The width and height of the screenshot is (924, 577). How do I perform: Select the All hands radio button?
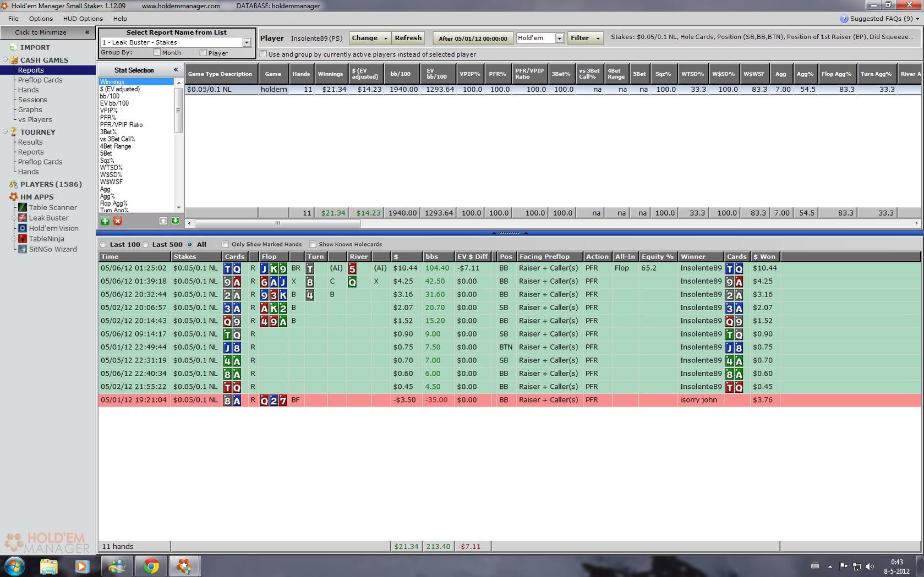[190, 244]
